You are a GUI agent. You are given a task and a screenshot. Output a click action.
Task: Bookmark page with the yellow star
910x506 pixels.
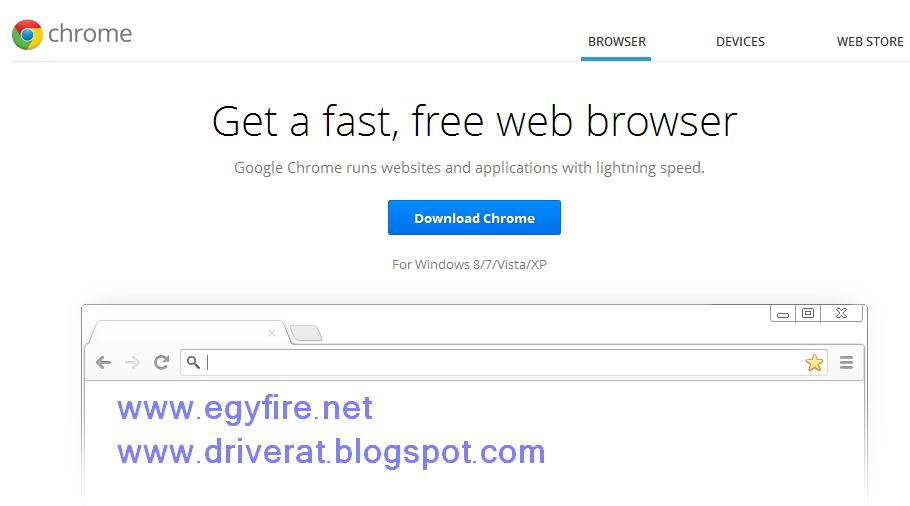(x=814, y=363)
